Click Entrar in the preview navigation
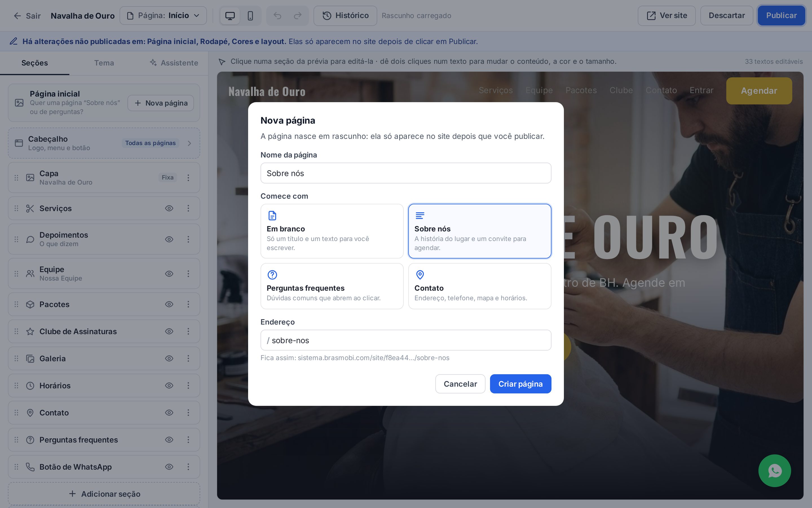Screen dimensions: 812x508 (x=701, y=90)
